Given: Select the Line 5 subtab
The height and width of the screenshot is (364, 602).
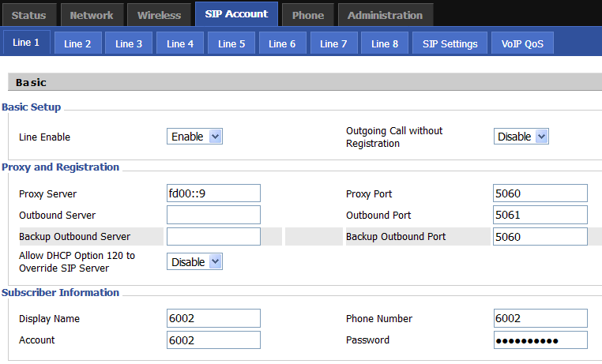Looking at the screenshot, I should pos(231,43).
